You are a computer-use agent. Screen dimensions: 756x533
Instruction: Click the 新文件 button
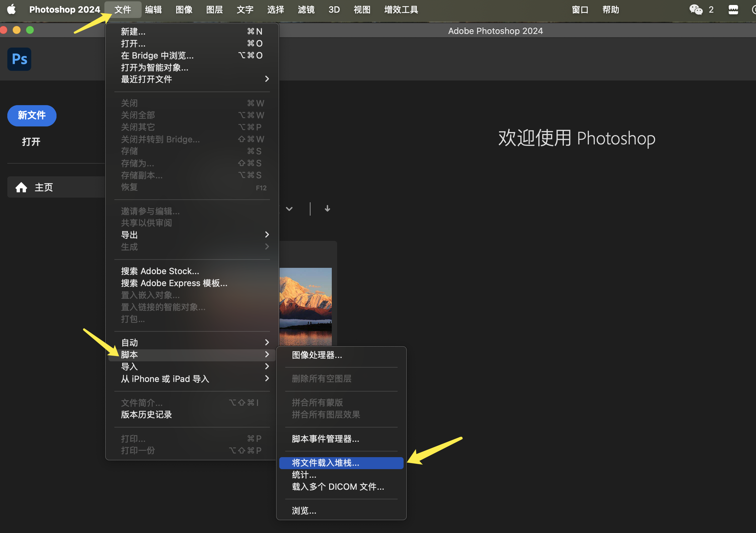coord(32,115)
